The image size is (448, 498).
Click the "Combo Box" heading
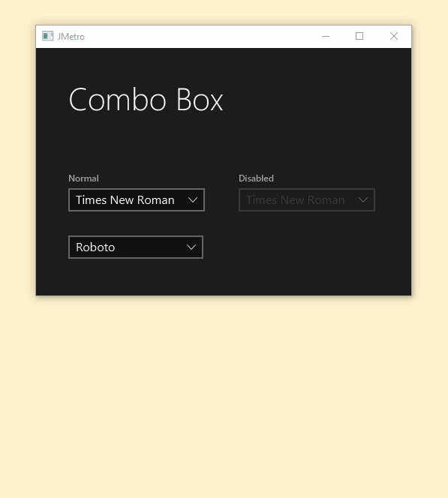pos(146,100)
